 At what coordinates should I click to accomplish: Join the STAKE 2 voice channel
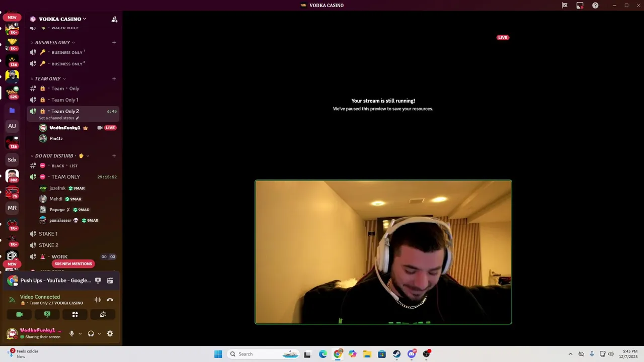(73, 245)
